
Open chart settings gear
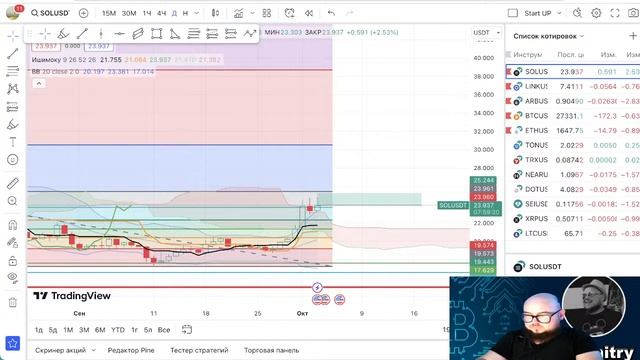(596, 13)
